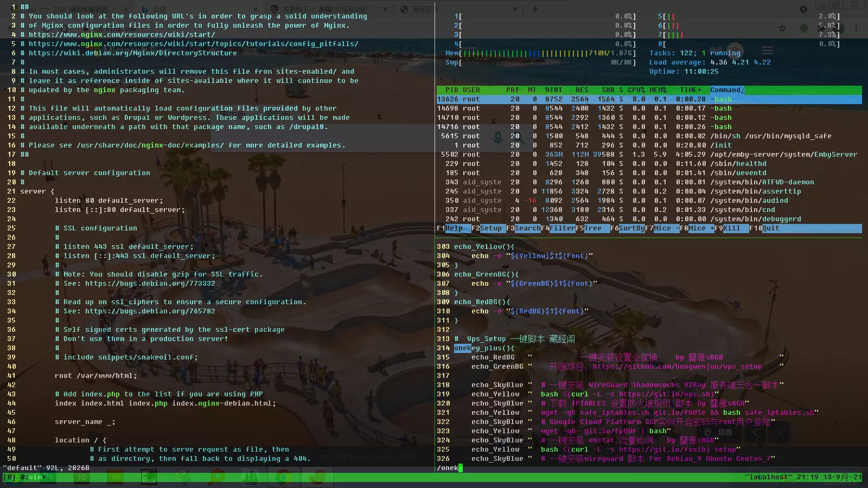Click the 'server {' line in vim
This screenshot has height=488, width=868.
(x=37, y=191)
